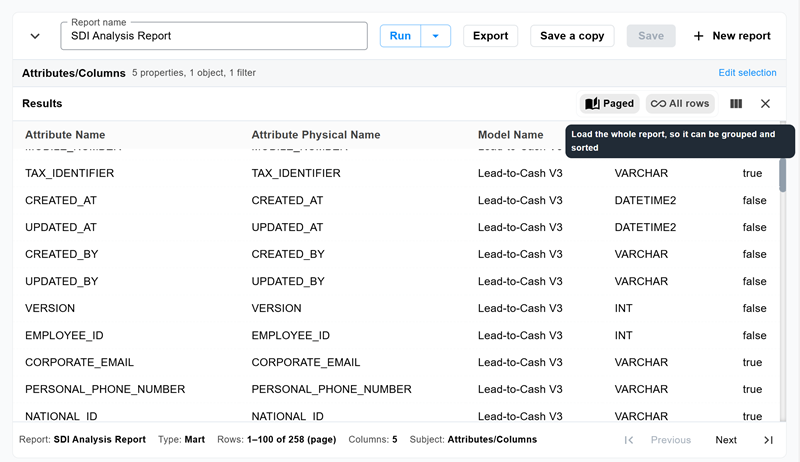This screenshot has height=462, width=800.
Task: Switch to Paged results mode
Action: click(x=609, y=104)
